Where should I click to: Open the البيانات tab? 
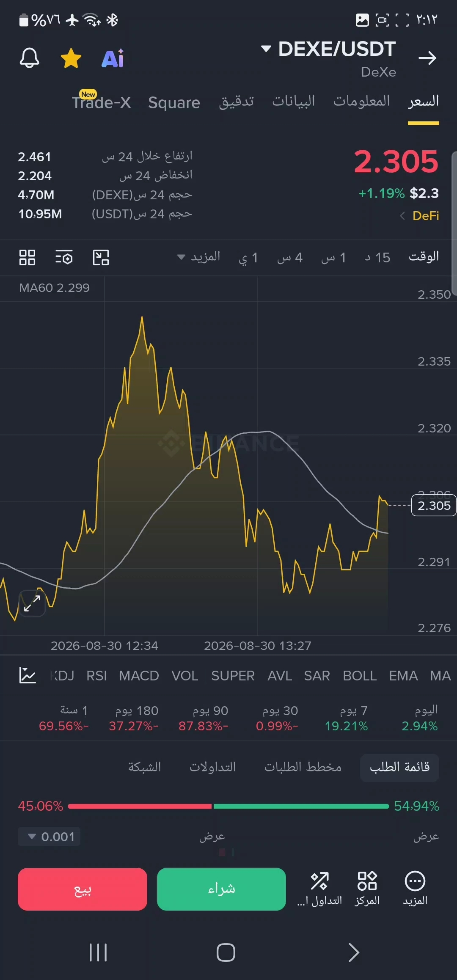[293, 102]
